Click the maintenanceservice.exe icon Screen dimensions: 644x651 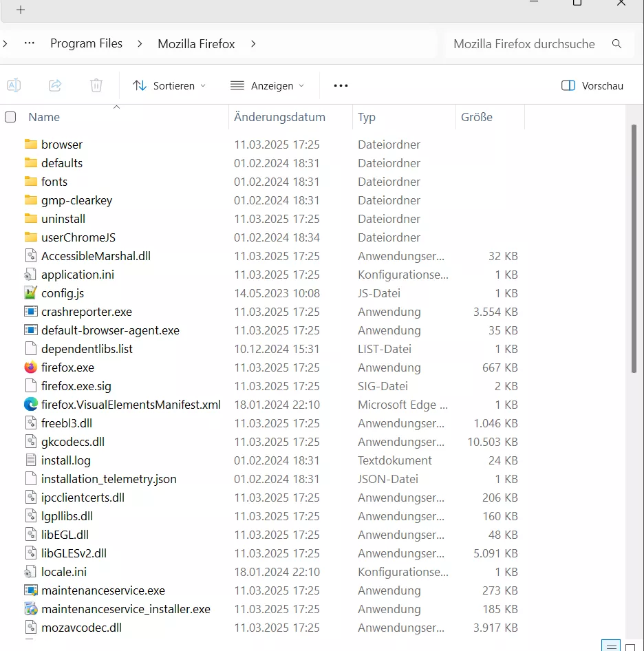(31, 590)
